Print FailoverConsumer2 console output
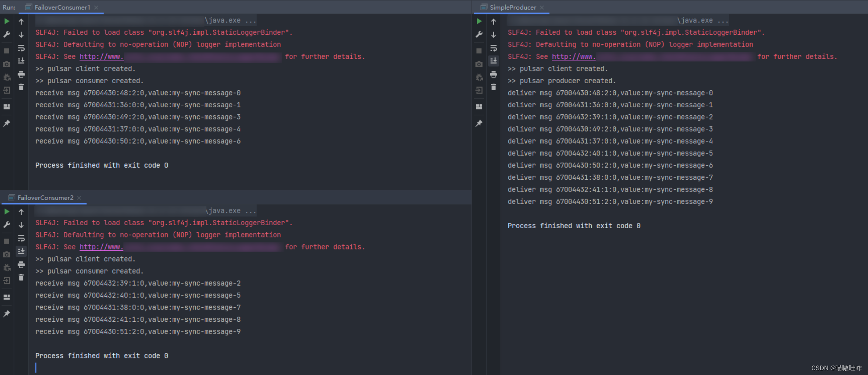The width and height of the screenshot is (868, 375). click(21, 265)
